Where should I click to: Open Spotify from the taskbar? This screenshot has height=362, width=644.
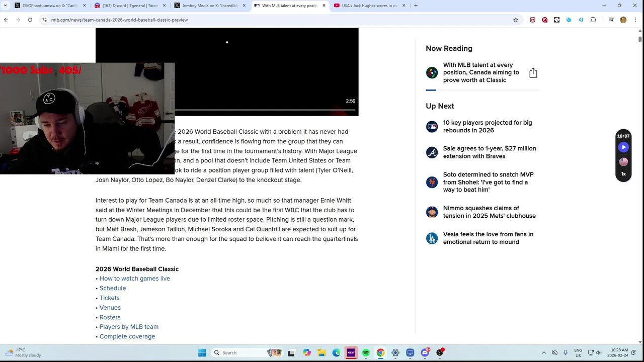tap(366, 352)
